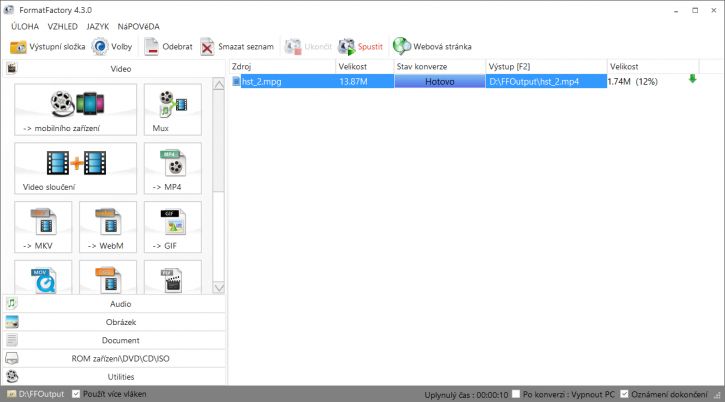This screenshot has width=725, height=402.
Task: Click the hst_2.mpg file icon
Action: 236,81
